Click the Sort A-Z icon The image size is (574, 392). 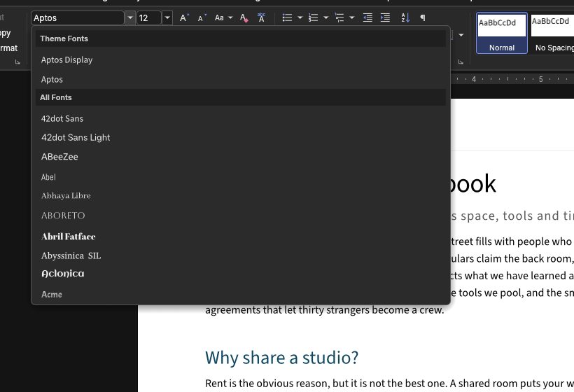pyautogui.click(x=405, y=17)
